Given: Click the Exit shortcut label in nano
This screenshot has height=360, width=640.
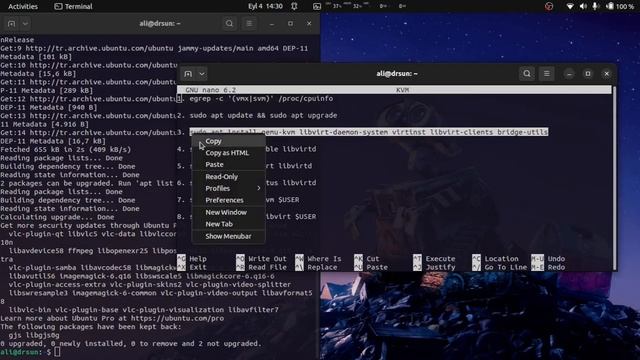Looking at the screenshot, I should tap(198, 267).
